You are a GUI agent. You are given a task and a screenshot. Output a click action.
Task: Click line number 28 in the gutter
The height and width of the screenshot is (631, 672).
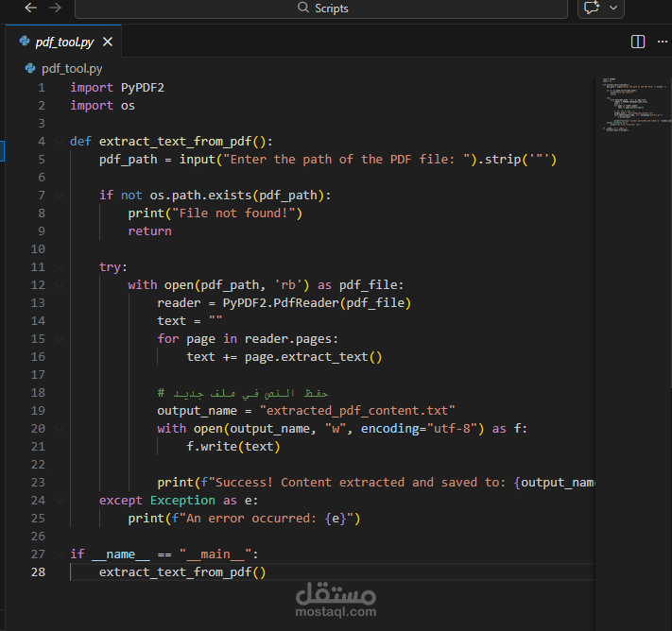pos(38,572)
